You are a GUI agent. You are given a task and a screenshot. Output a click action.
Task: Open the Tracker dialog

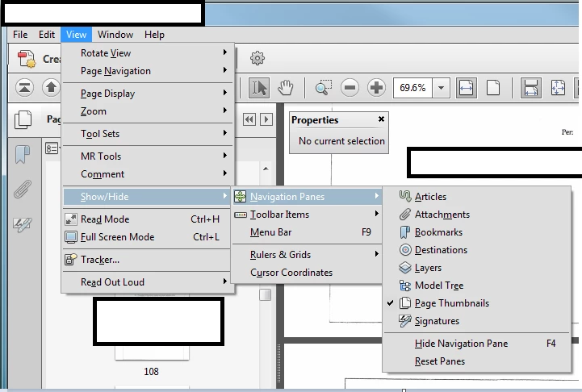click(148, 260)
